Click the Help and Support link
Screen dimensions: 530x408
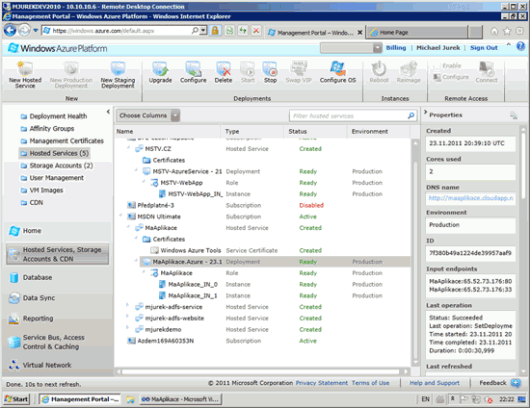[x=434, y=383]
